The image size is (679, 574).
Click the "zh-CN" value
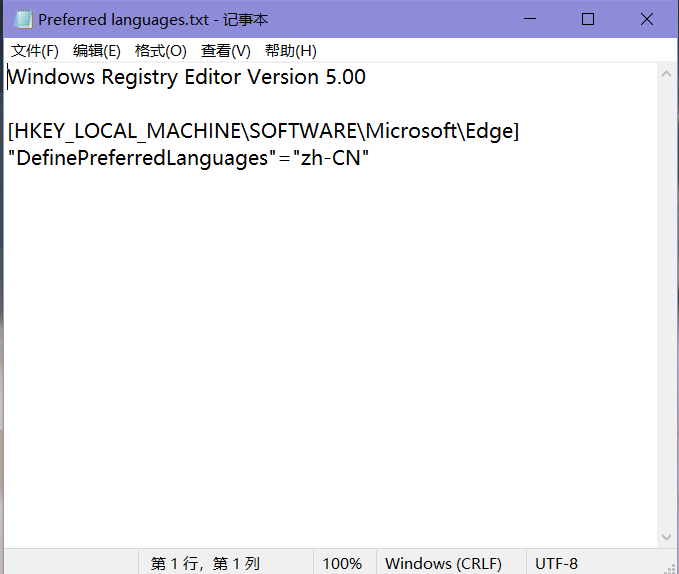(331, 158)
